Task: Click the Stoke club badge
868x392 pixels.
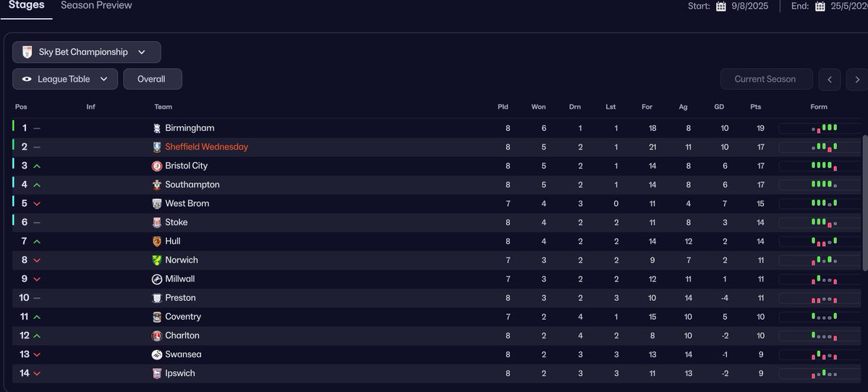Action: [x=157, y=222]
